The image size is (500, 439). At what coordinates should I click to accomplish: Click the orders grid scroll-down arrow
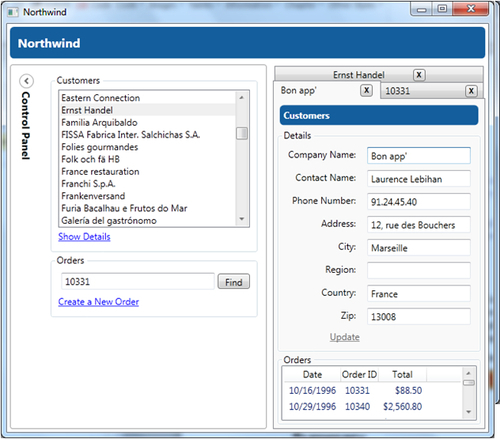(468, 412)
